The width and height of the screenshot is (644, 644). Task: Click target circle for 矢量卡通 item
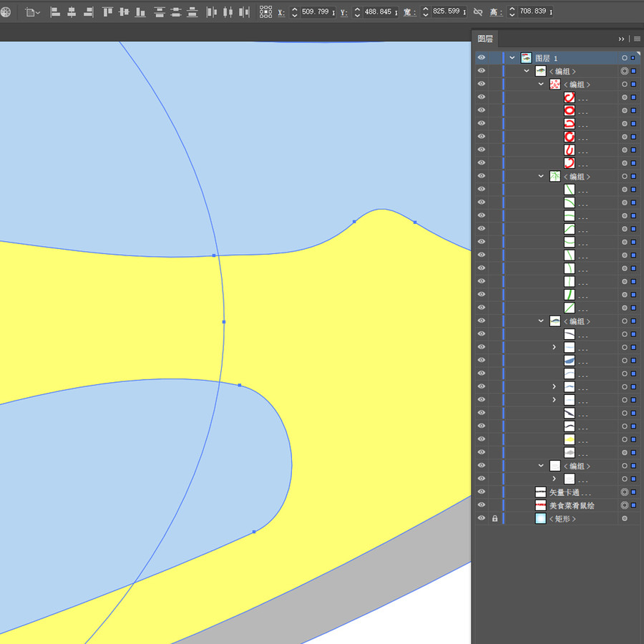624,492
